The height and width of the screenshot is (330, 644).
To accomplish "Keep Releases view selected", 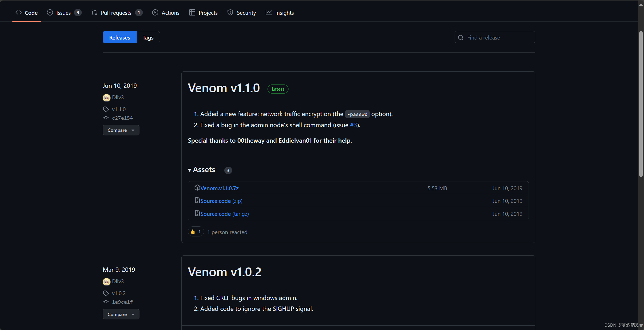I will (x=119, y=37).
